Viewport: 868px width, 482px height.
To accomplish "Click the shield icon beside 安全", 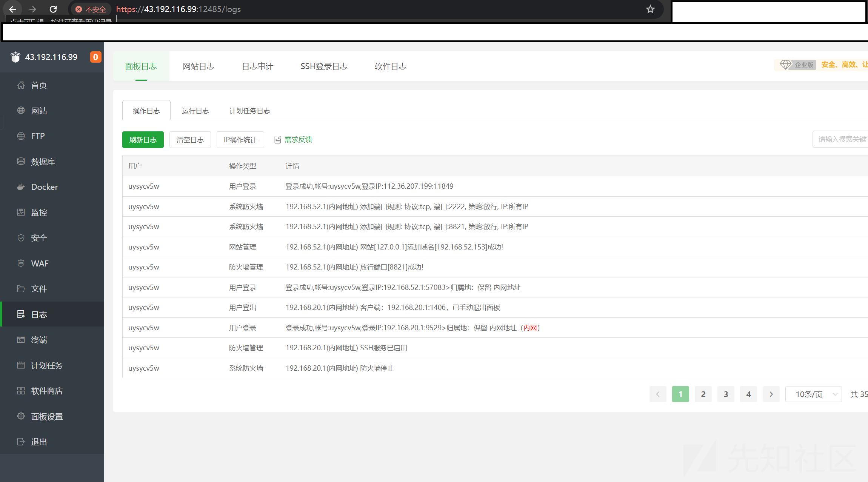I will pyautogui.click(x=21, y=238).
